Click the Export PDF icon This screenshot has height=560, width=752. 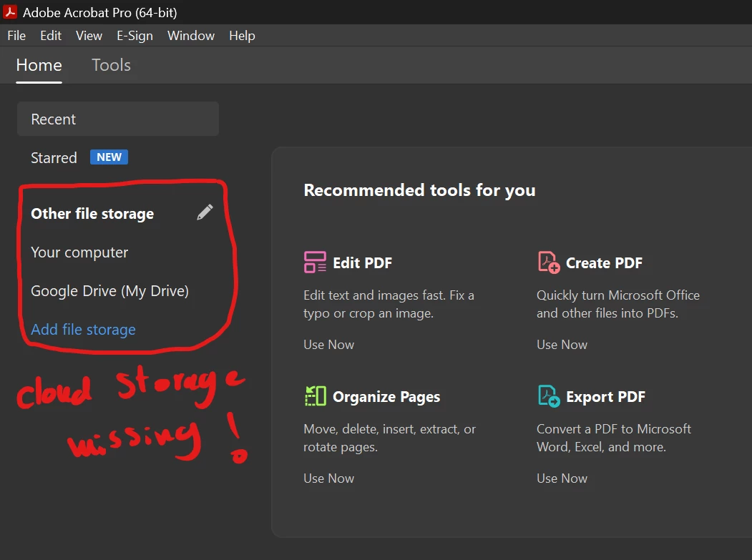[549, 396]
